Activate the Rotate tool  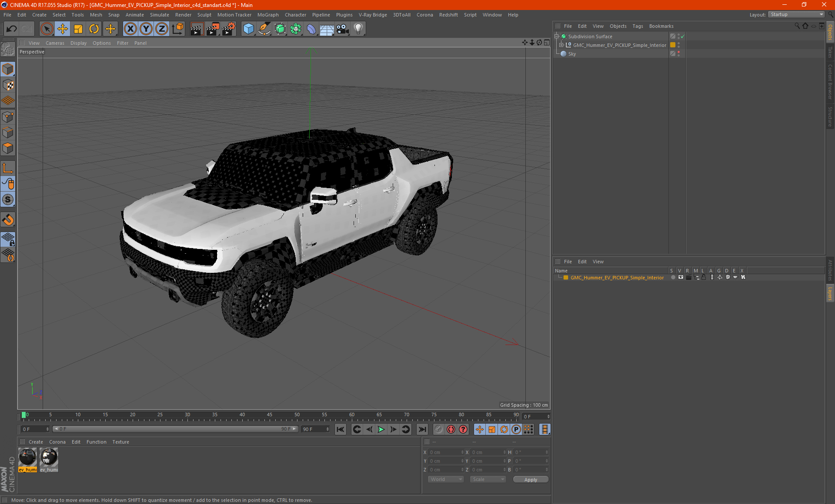click(94, 29)
